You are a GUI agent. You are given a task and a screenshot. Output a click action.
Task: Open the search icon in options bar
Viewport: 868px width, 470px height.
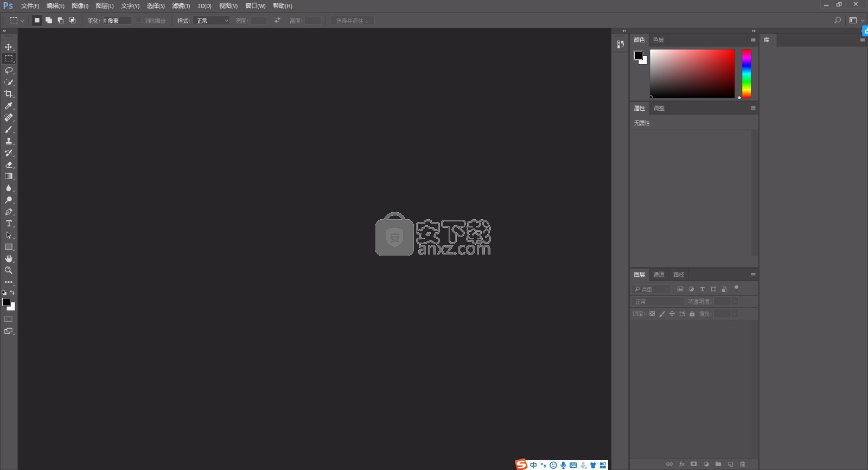coord(838,20)
